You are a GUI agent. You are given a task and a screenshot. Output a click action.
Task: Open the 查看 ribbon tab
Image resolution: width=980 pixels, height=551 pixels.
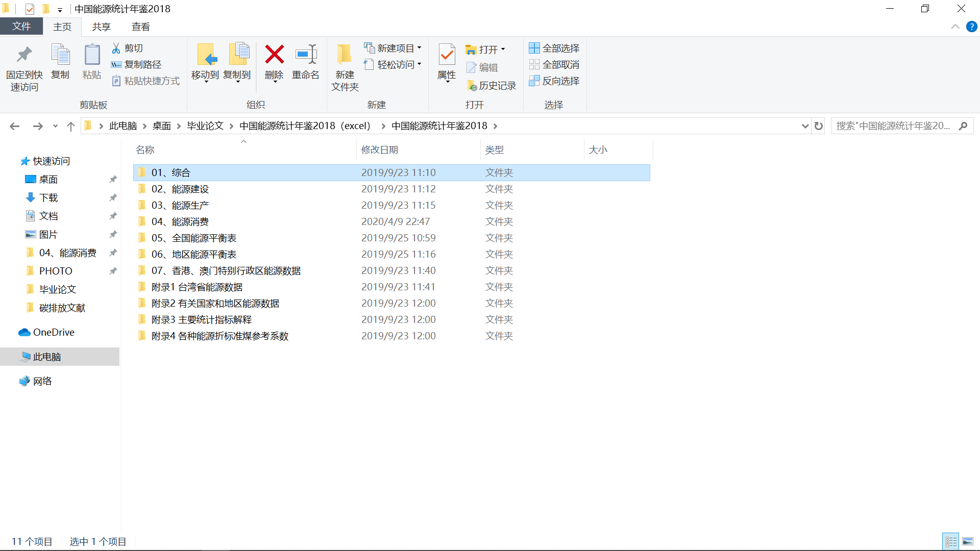pyautogui.click(x=140, y=27)
